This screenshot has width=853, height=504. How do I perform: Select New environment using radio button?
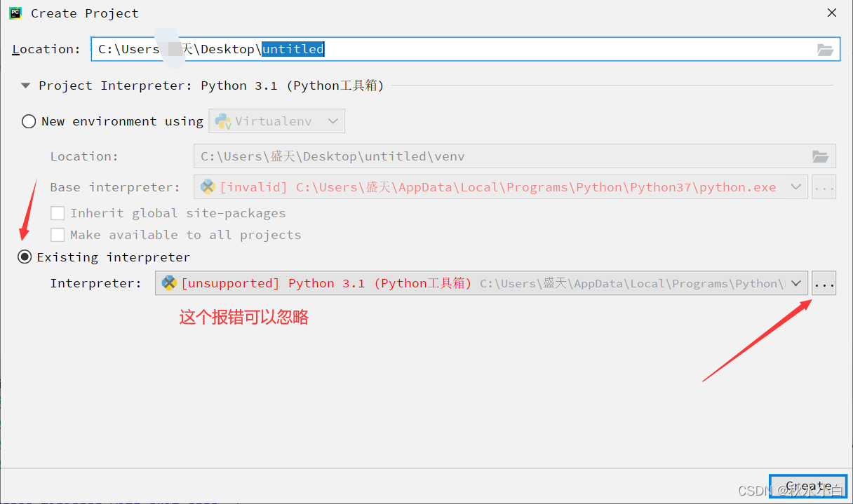(29, 121)
